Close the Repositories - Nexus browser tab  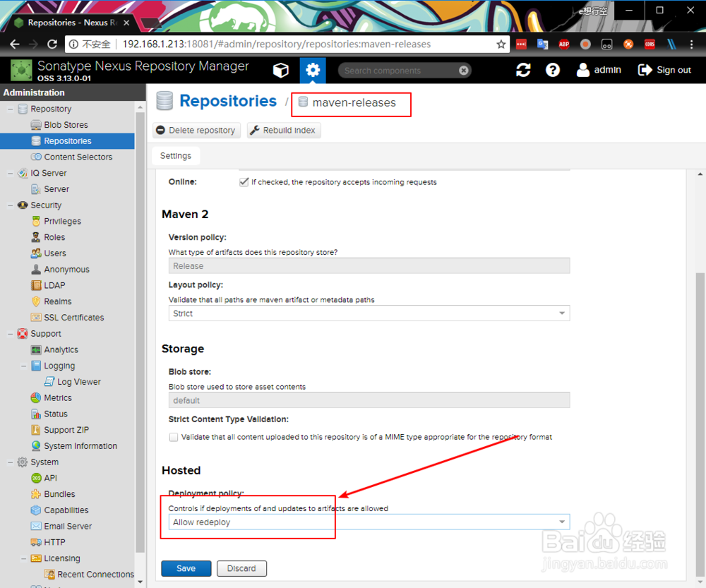pyautogui.click(x=126, y=23)
